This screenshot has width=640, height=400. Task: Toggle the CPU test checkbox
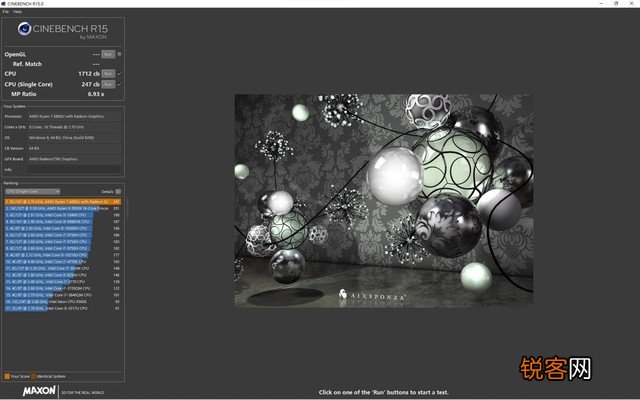point(119,73)
